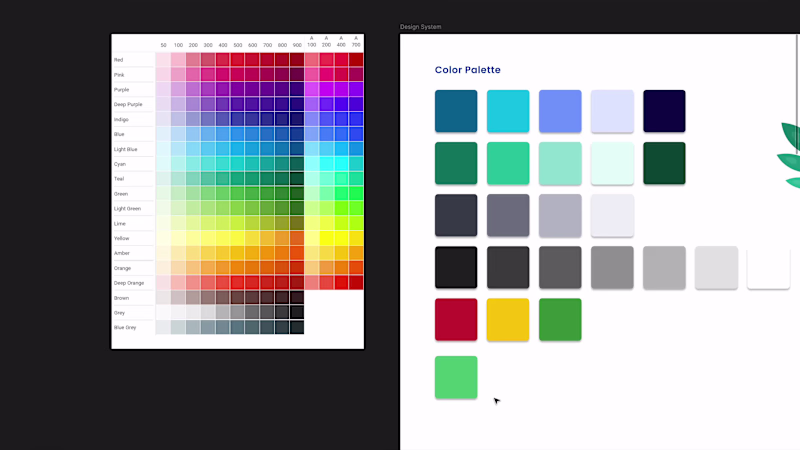Select the dark navy palette swatch
Screen dimensions: 800x450
pos(664,111)
